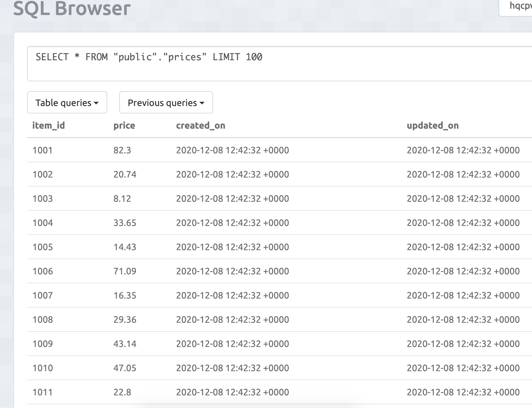
Task: Click the price value 43.14
Action: (x=125, y=344)
